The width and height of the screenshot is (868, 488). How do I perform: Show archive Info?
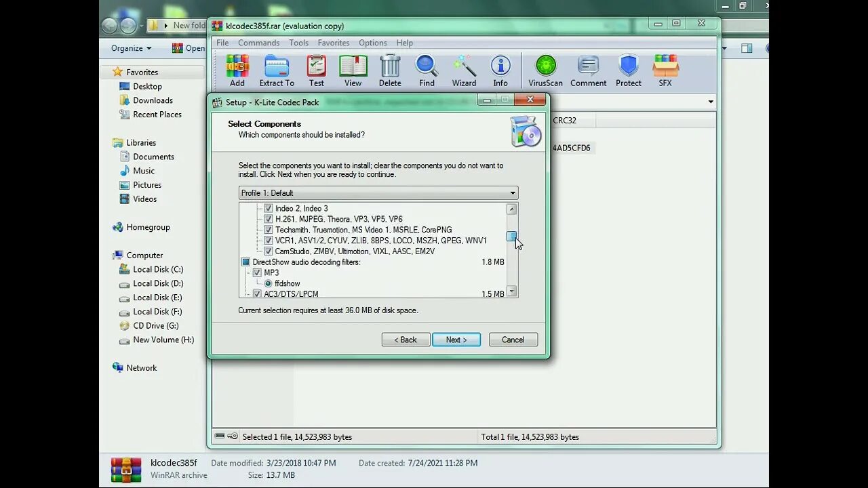click(500, 71)
